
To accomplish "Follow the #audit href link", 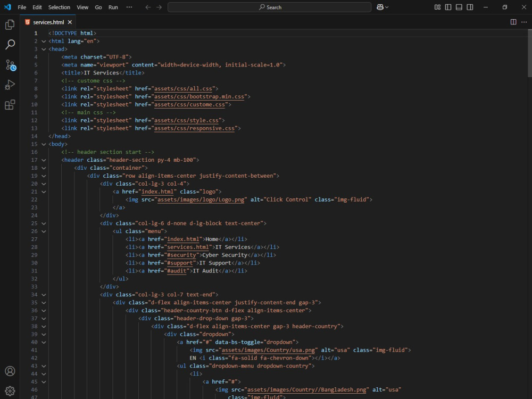I will click(x=177, y=271).
